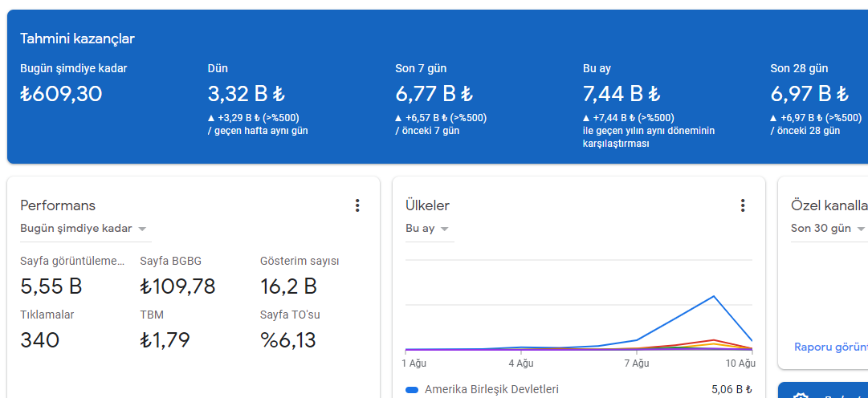Open the Performans card three-dot menu
The width and height of the screenshot is (868, 398).
tap(357, 206)
